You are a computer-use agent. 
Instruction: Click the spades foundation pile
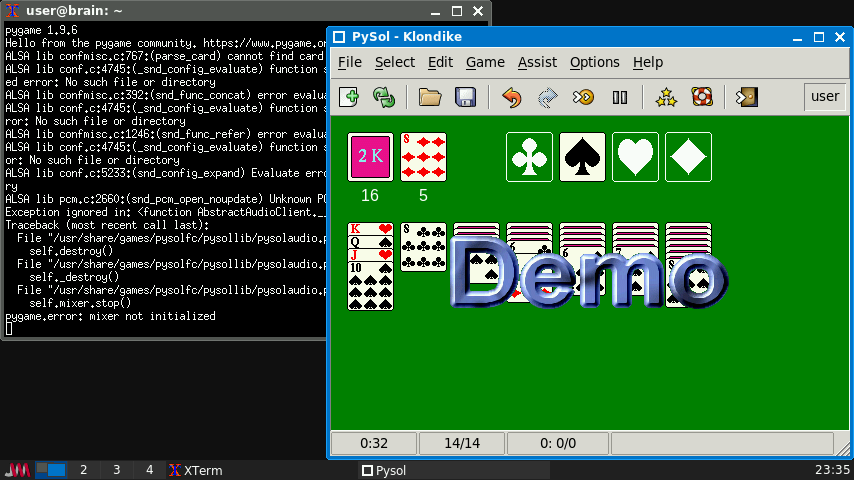coord(582,157)
